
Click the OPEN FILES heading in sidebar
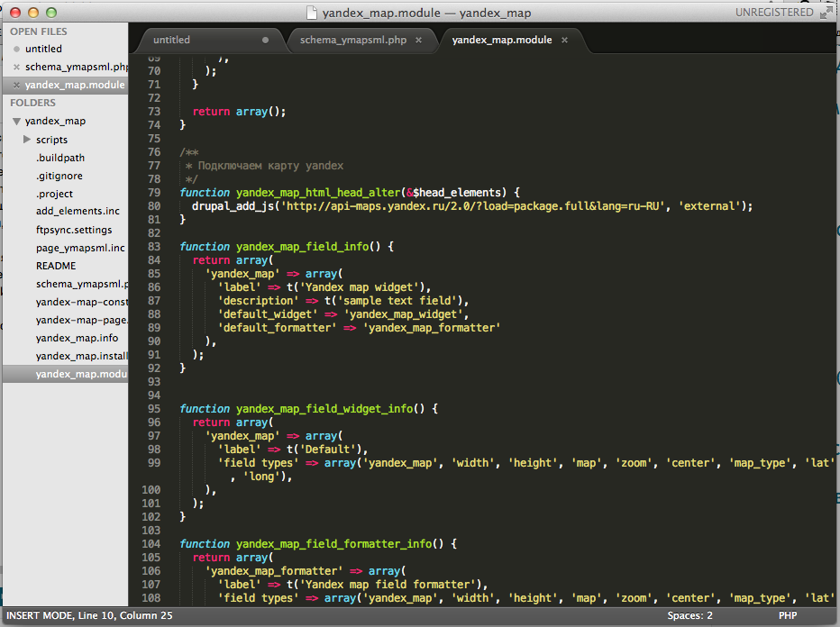39,32
